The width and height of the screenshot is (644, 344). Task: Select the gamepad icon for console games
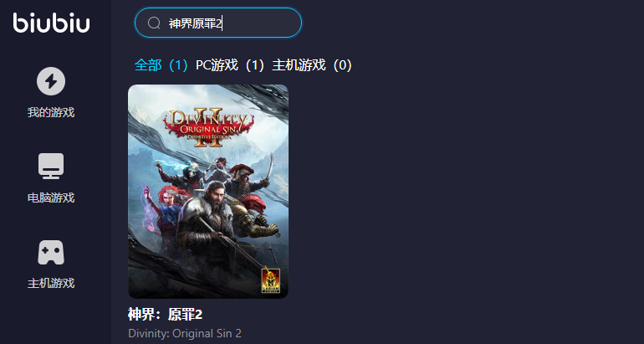[x=51, y=252]
